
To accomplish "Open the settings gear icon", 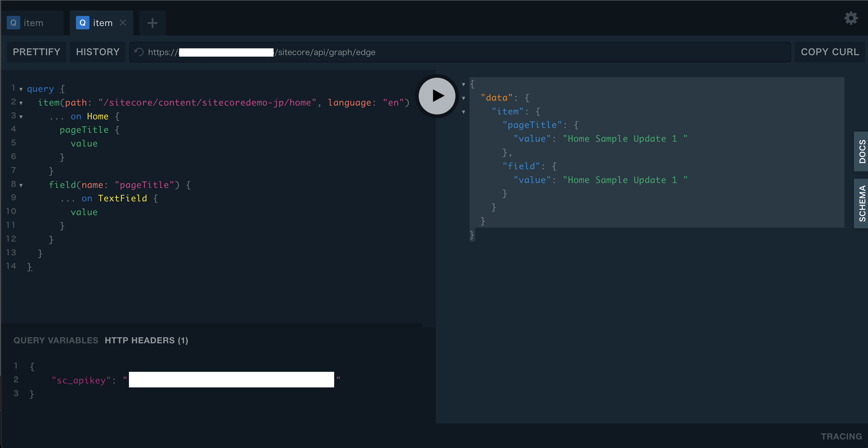I will coord(851,18).
